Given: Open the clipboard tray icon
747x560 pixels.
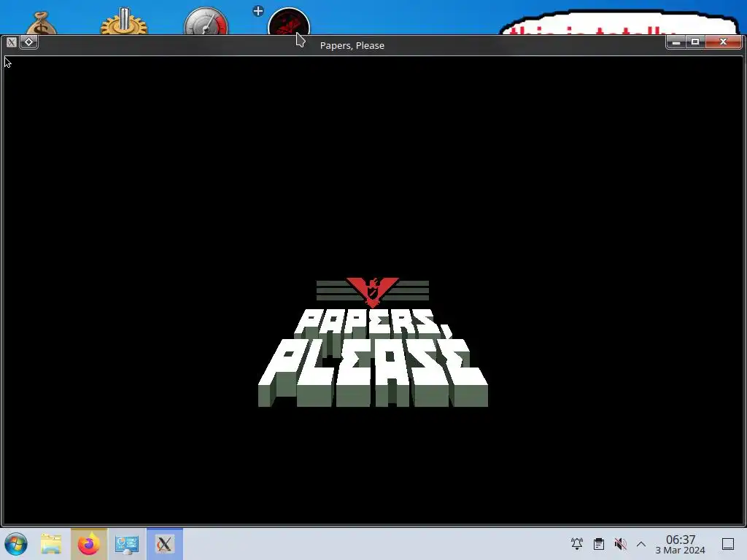Looking at the screenshot, I should (599, 544).
